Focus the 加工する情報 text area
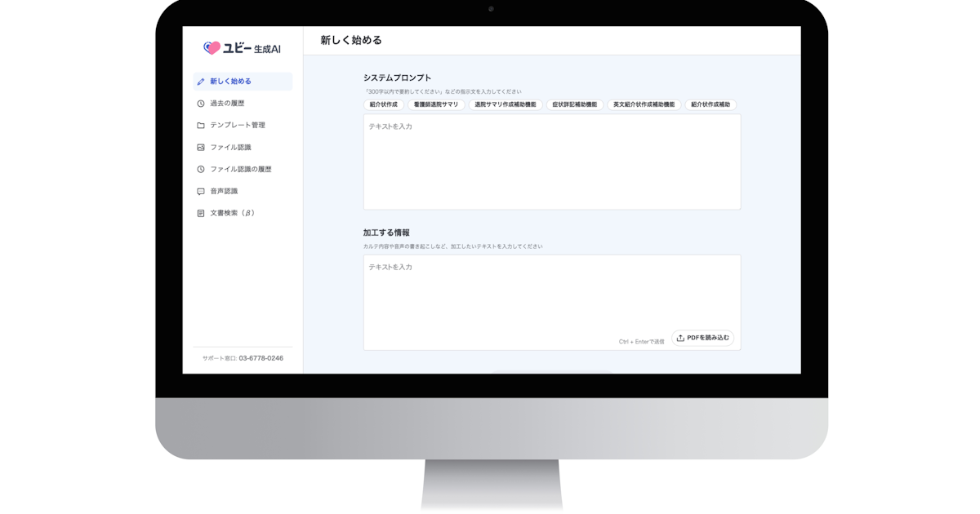 coord(552,303)
